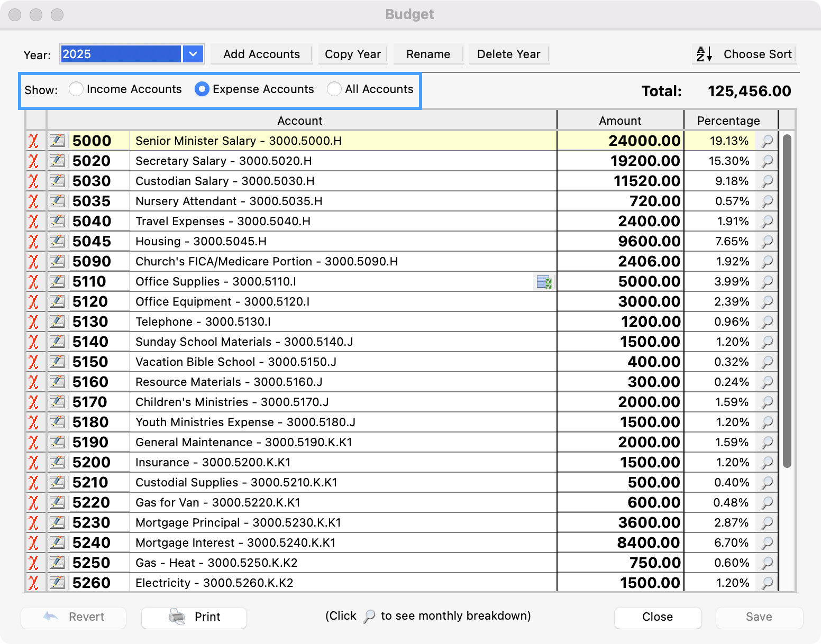View monthly breakdown for Senior Minister Salary
The width and height of the screenshot is (821, 644).
coord(767,141)
